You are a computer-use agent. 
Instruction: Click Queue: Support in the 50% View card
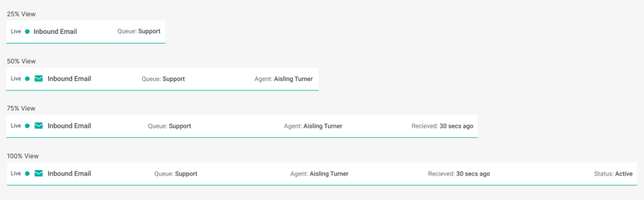[163, 78]
